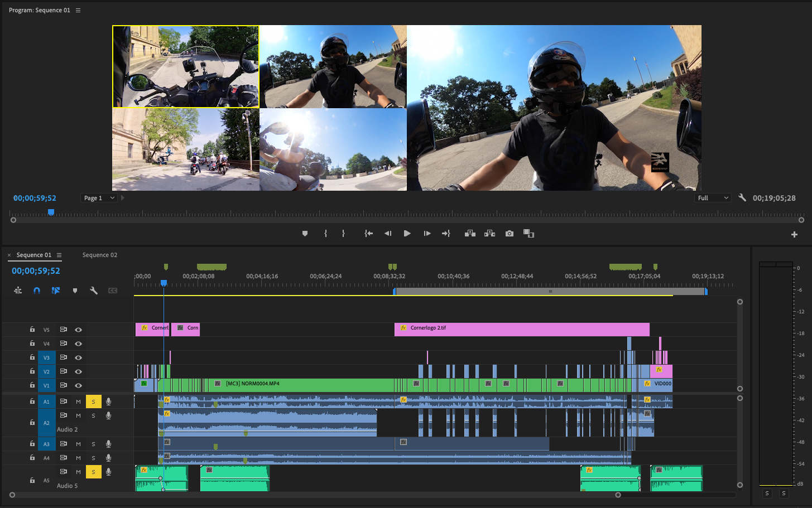Viewport: 812px width, 508px height.
Task: Toggle the lock on track V1
Action: pos(32,385)
